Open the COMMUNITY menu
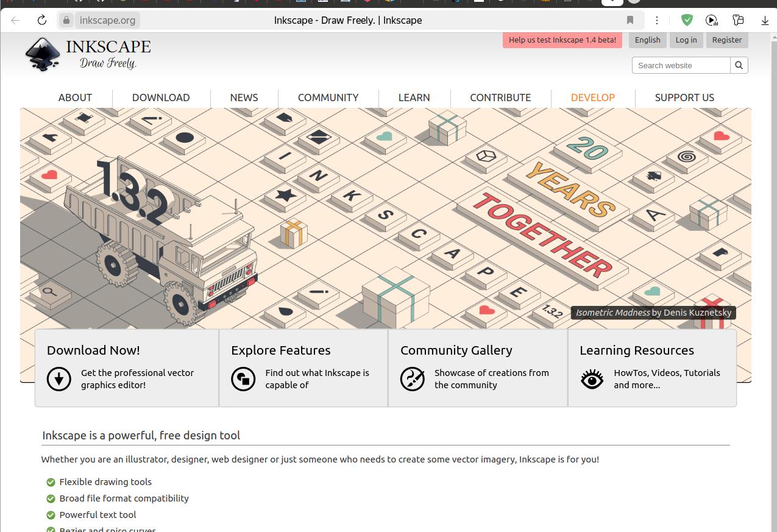 click(328, 98)
